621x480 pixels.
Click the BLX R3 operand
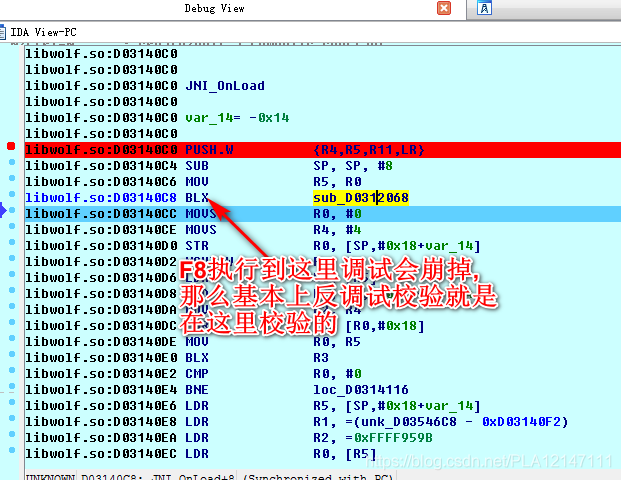pos(321,358)
